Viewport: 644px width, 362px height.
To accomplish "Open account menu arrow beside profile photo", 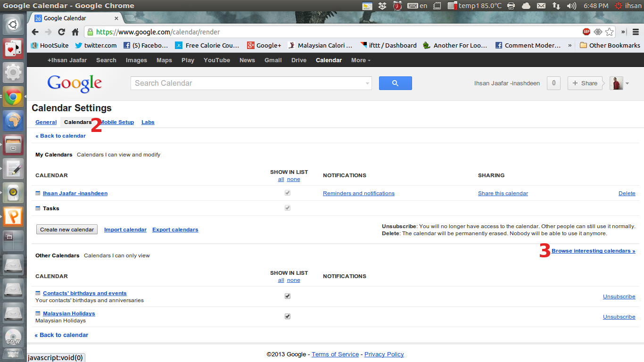I will [x=627, y=83].
